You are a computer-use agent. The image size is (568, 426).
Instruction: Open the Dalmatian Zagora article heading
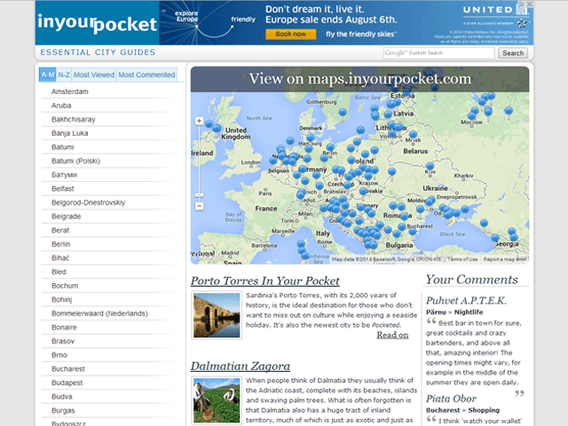(x=241, y=366)
